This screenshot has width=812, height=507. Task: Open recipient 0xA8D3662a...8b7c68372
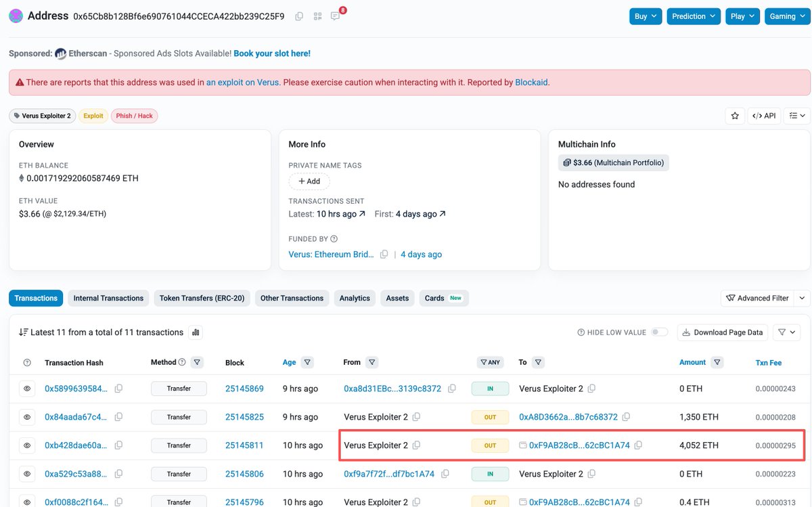pos(568,417)
